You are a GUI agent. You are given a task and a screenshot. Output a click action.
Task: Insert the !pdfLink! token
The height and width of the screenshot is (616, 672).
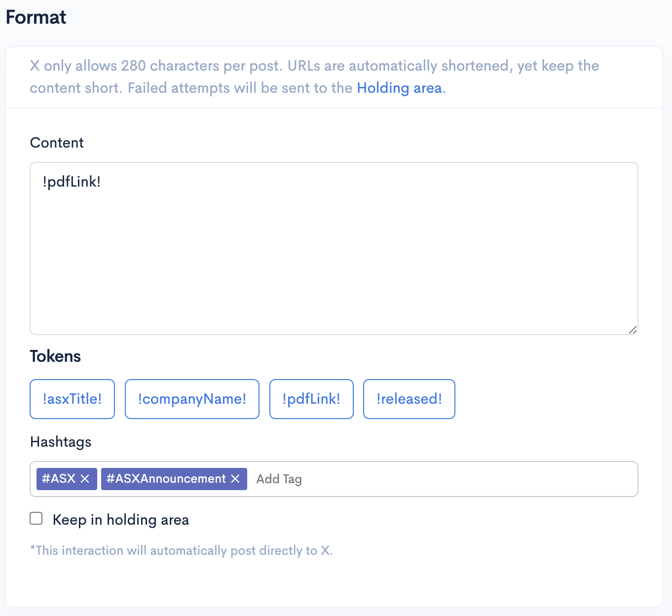click(x=311, y=399)
